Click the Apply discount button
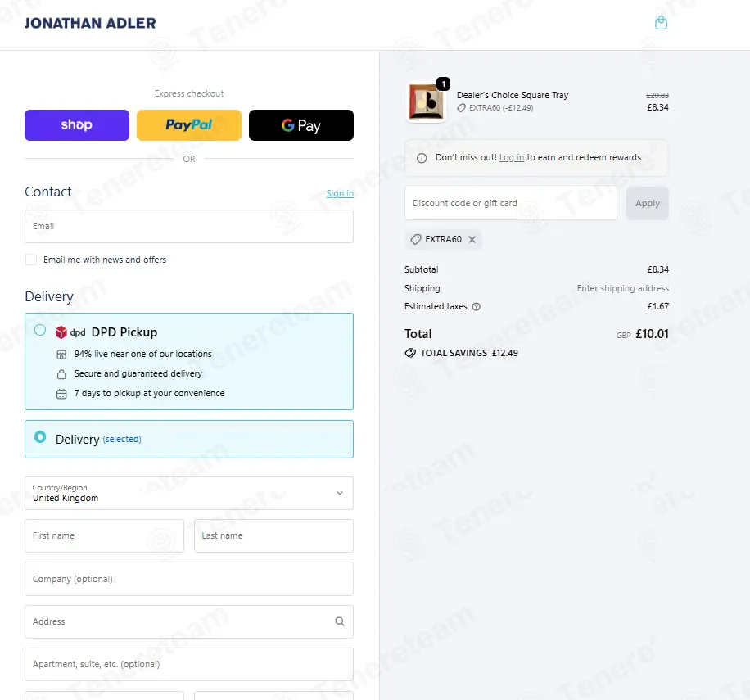The image size is (750, 700). (648, 203)
